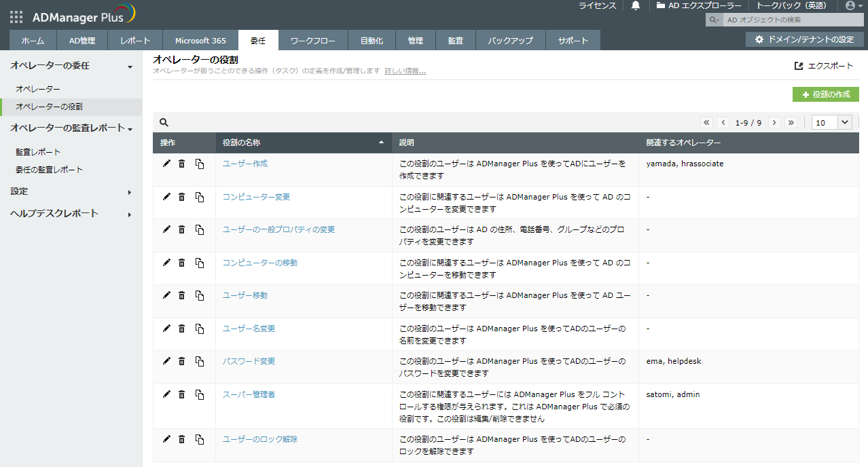Click the 役割の作成 button
This screenshot has width=868, height=467.
[x=826, y=94]
